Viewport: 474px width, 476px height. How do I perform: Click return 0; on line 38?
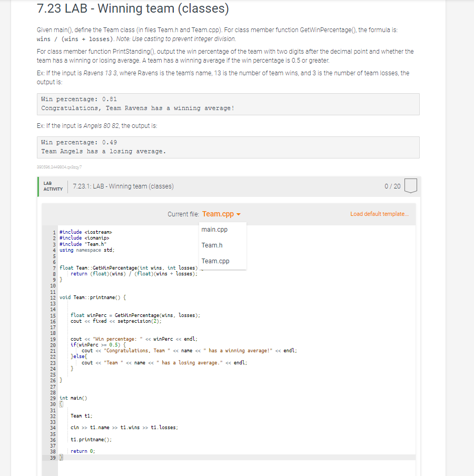coord(83,451)
